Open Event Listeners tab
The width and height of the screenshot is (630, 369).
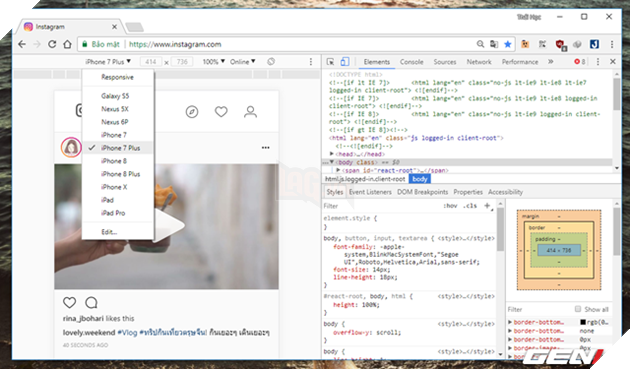click(370, 192)
